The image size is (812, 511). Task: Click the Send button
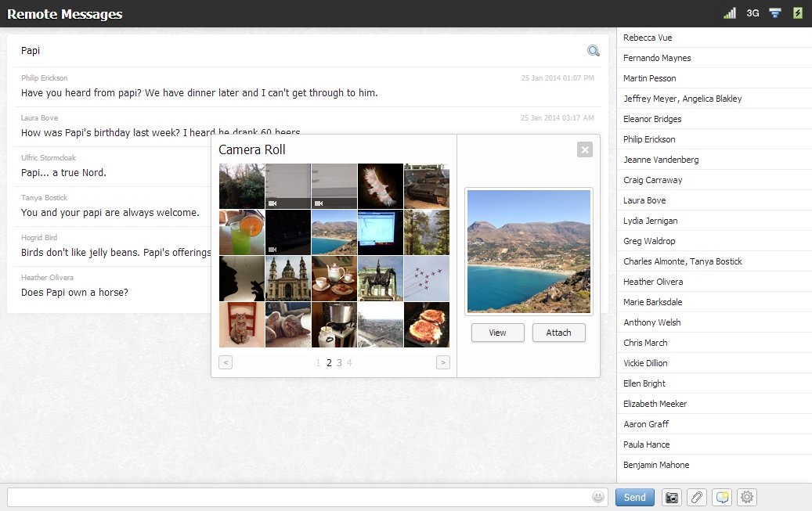coord(634,497)
